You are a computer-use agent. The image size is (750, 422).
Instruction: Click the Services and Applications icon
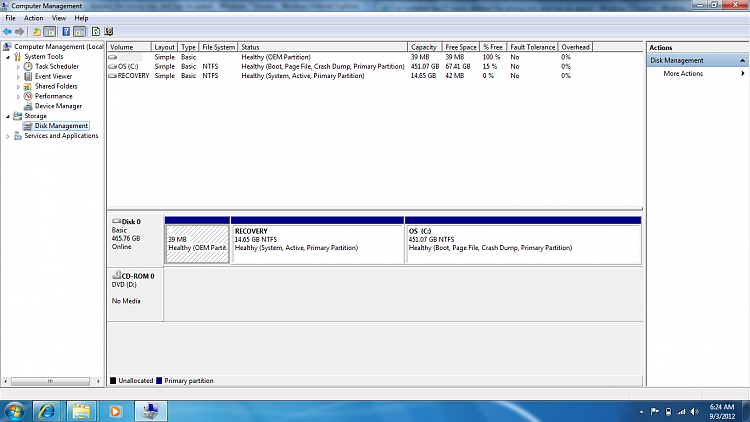click(x=18, y=136)
